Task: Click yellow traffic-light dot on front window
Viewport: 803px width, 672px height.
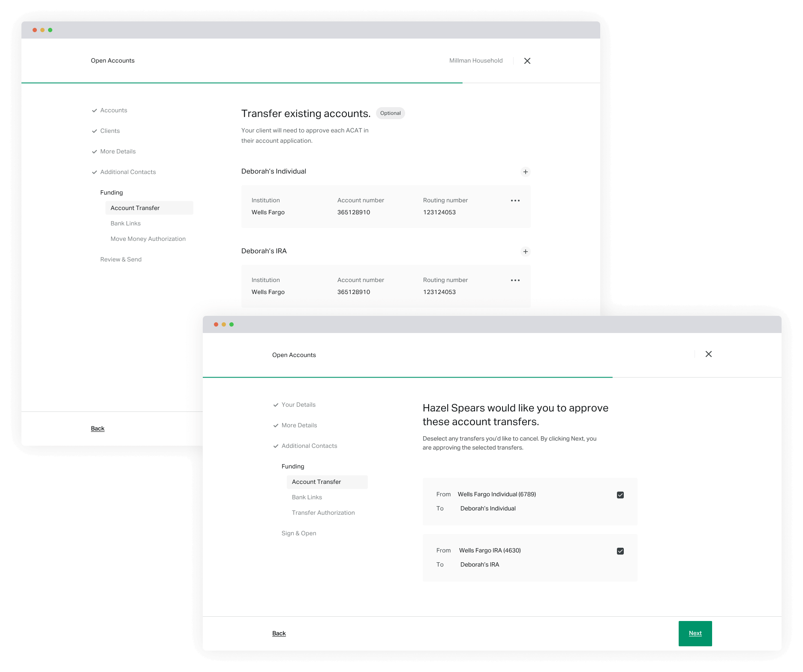Action: tap(224, 324)
